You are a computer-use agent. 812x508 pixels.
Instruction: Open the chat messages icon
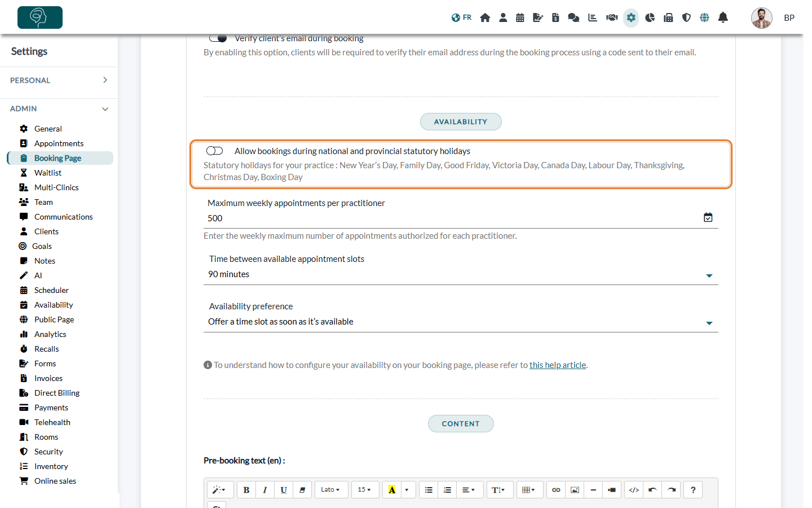[573, 17]
